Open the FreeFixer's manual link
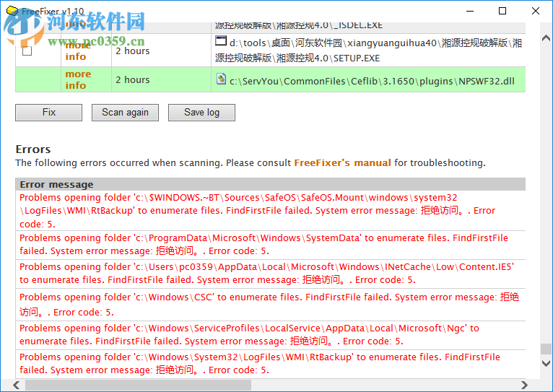The height and width of the screenshot is (392, 553). 342,163
